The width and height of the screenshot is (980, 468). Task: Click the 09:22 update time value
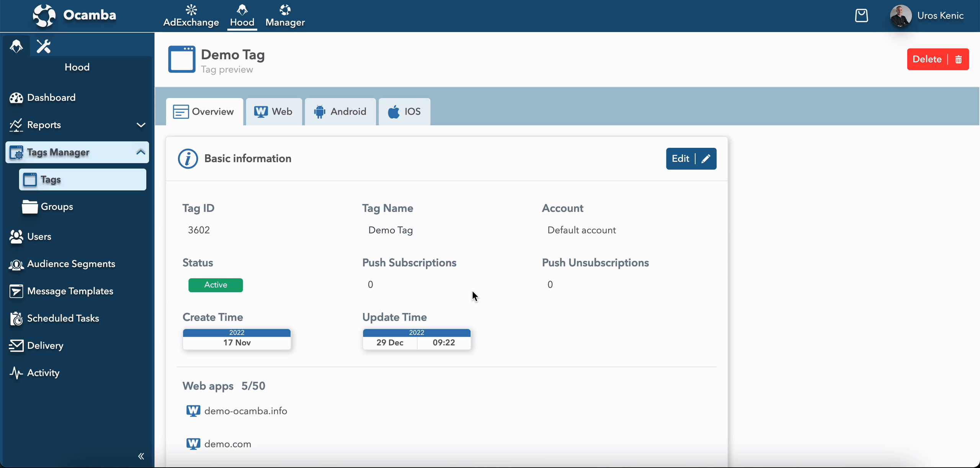click(x=444, y=343)
